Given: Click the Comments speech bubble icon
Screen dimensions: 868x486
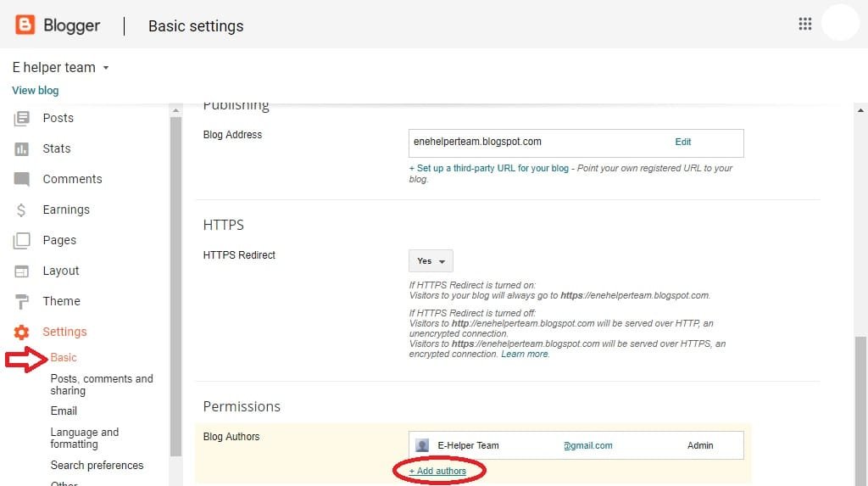Looking at the screenshot, I should click(22, 180).
